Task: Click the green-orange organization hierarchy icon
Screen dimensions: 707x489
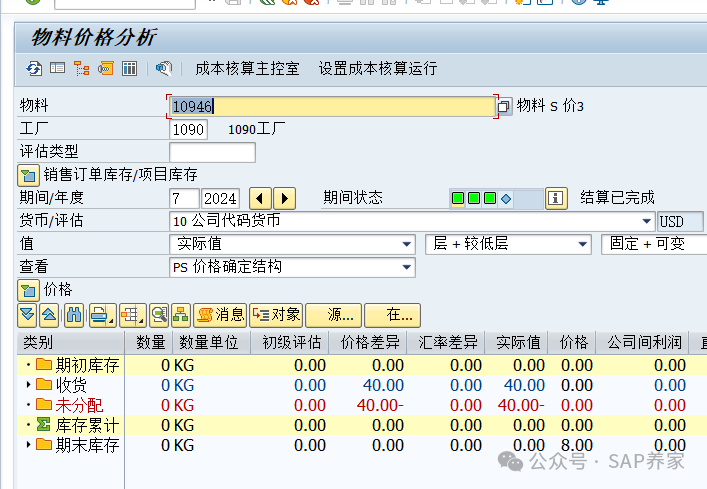Action: (x=181, y=315)
